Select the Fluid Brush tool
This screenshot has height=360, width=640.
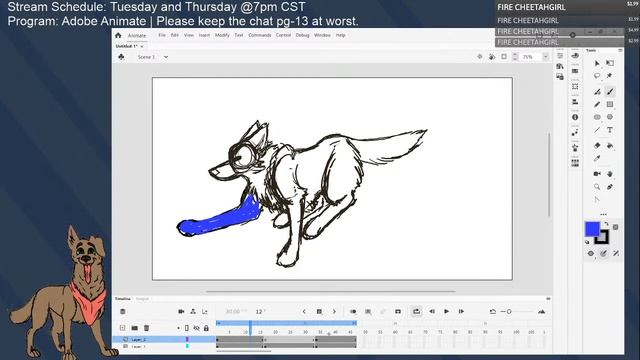pos(597,91)
